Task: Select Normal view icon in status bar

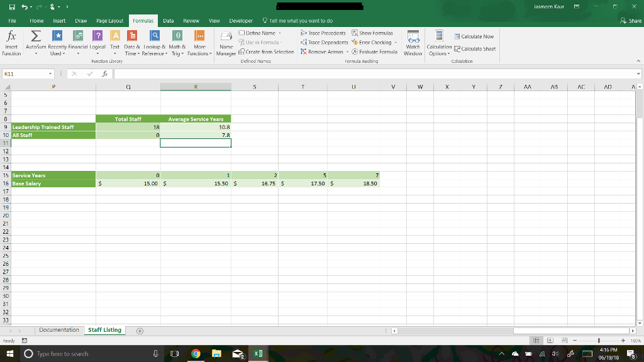Action: (x=536, y=341)
